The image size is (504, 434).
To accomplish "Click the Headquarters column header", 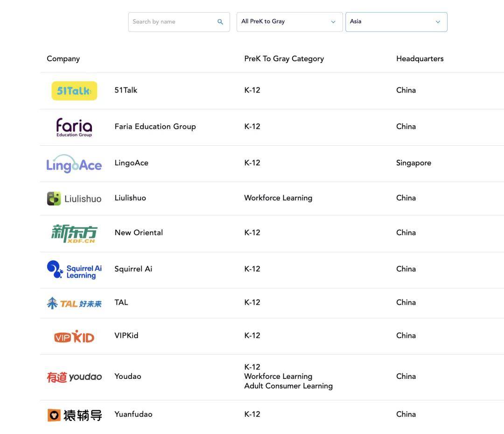I will [420, 59].
